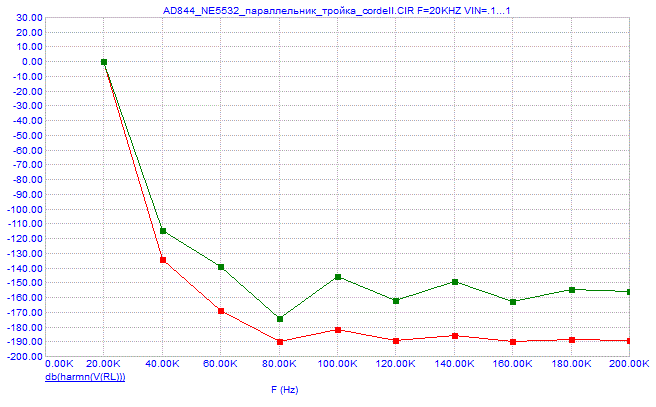The height and width of the screenshot is (407, 656).
Task: Click the -150.00 y-axis label
Action: click(25, 283)
